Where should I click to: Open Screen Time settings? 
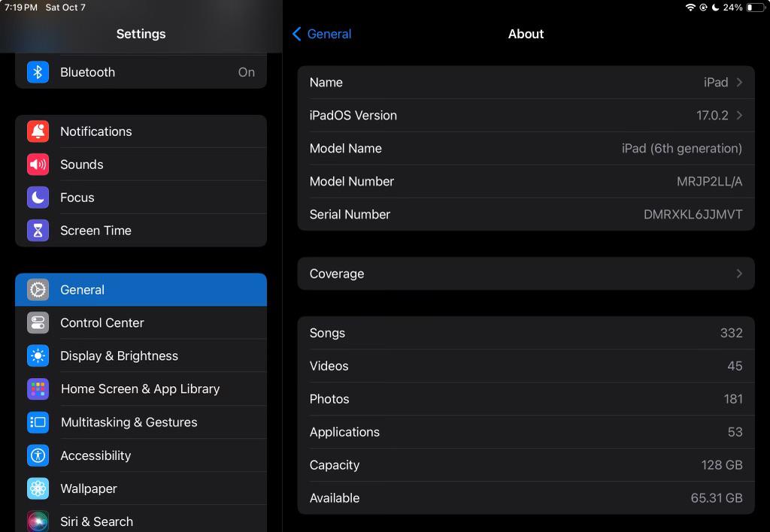[x=141, y=231]
